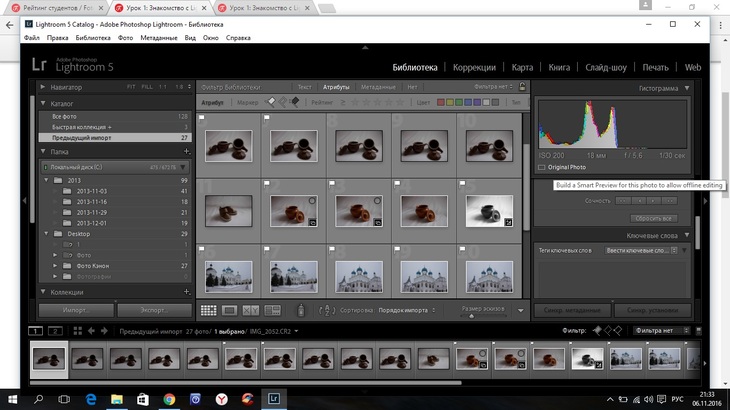
Task: Click the Экспорт button
Action: tap(153, 311)
